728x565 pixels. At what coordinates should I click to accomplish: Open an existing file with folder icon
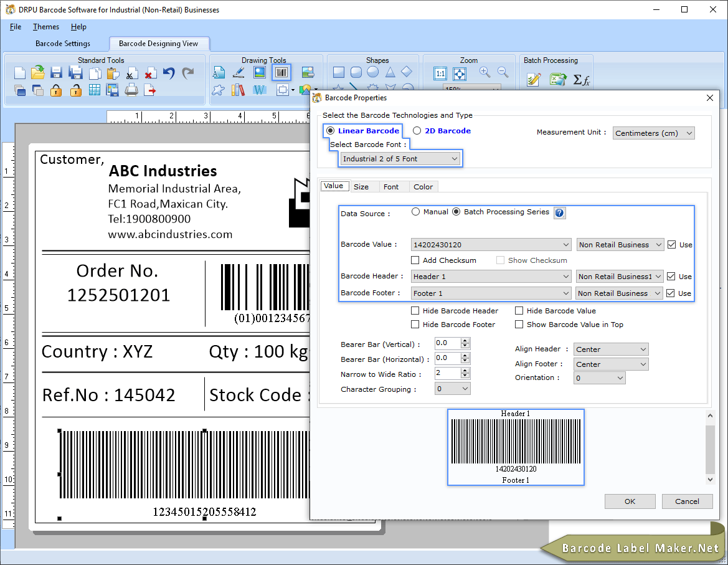point(38,72)
